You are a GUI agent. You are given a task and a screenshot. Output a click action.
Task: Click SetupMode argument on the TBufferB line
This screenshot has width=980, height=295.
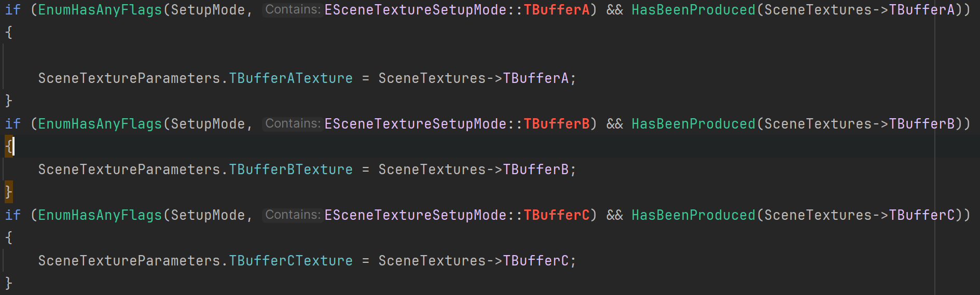tap(208, 124)
